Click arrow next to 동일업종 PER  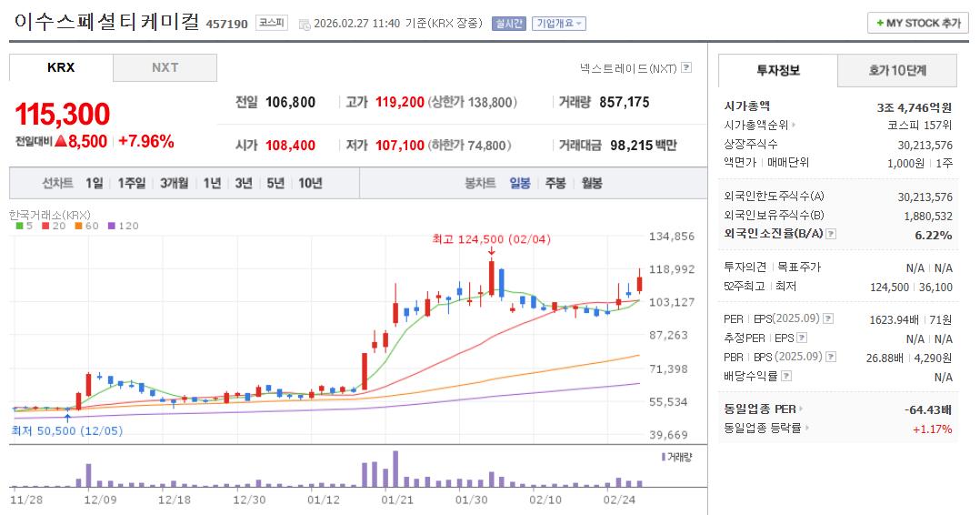801,409
